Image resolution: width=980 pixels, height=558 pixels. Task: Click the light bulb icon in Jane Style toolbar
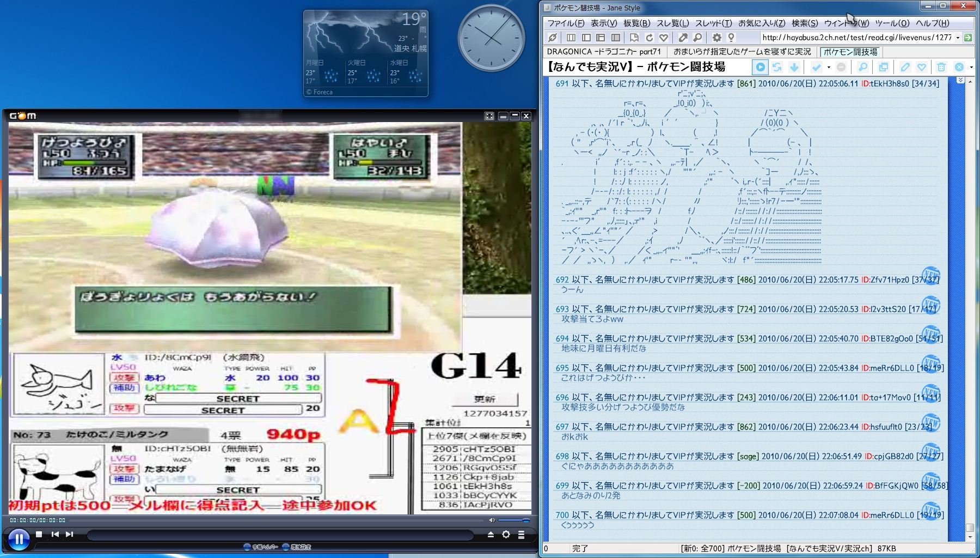[x=731, y=38]
